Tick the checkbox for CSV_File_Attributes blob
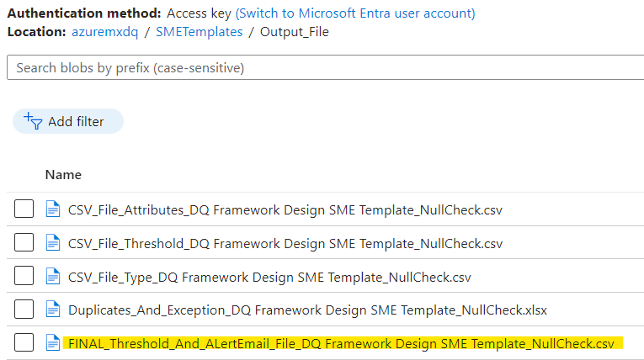 point(24,209)
